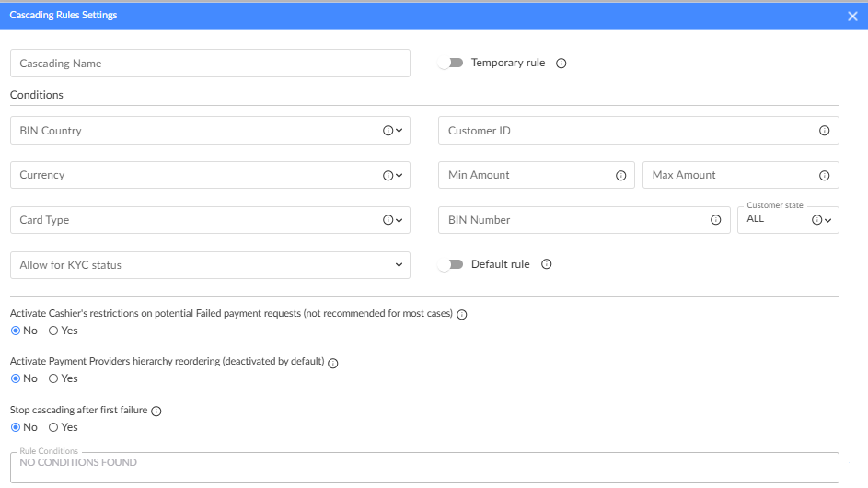Turn on the Default rule switch
Image resolution: width=868 pixels, height=488 pixels.
[450, 264]
